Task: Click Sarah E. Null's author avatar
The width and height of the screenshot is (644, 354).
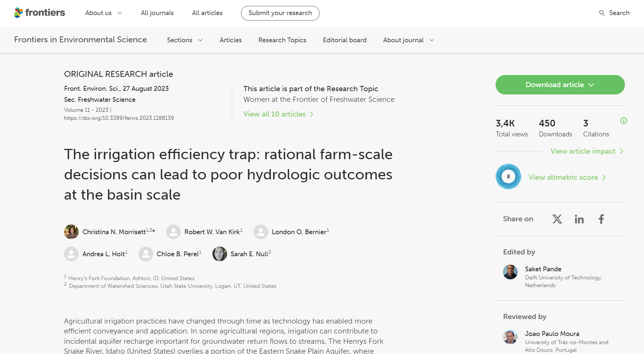Action: pos(220,254)
